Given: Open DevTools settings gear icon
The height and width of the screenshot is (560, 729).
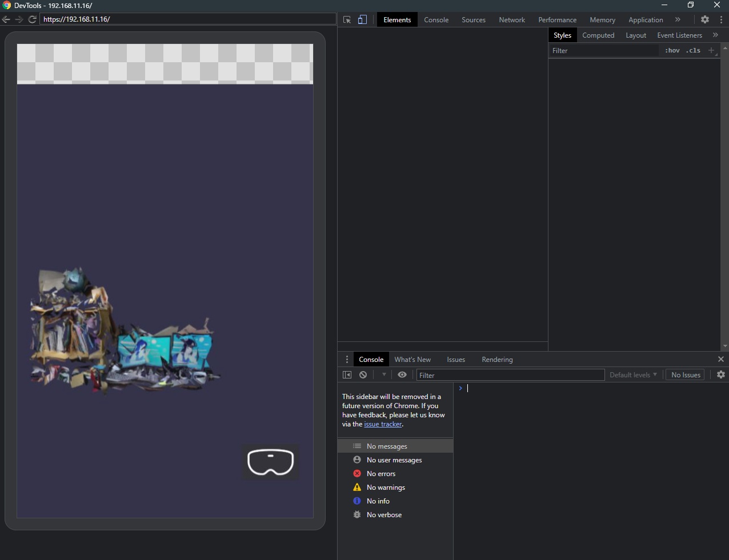Looking at the screenshot, I should (x=705, y=19).
